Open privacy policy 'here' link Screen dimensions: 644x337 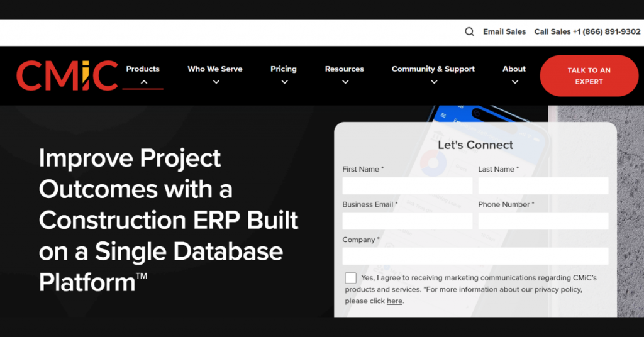click(394, 301)
